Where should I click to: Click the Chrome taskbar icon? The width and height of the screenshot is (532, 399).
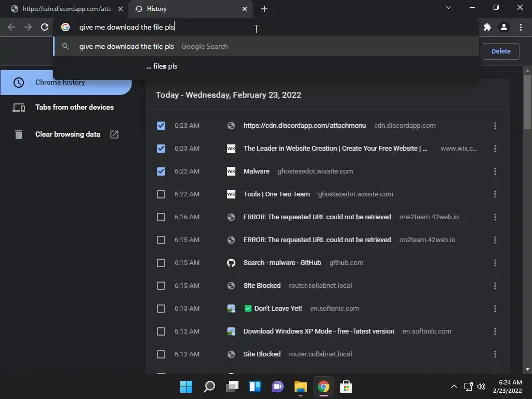[323, 387]
